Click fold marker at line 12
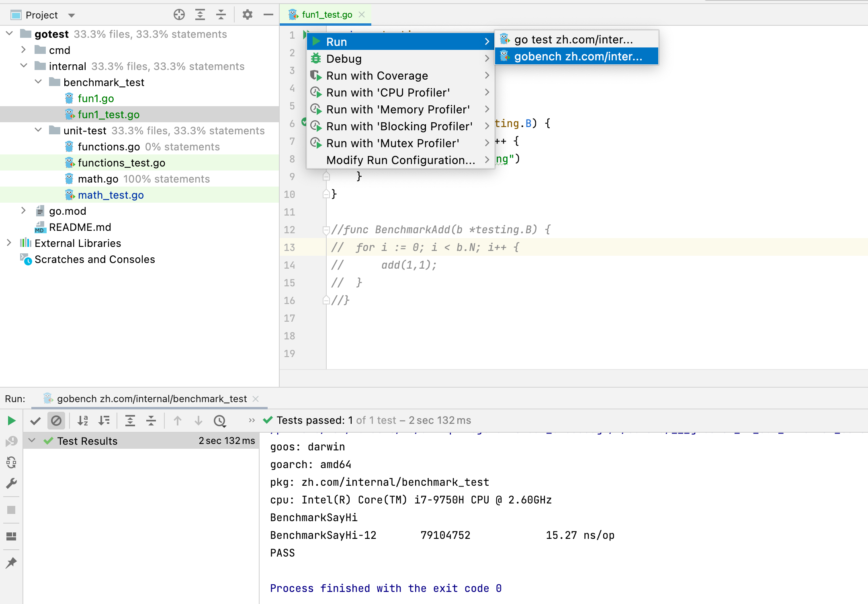Image resolution: width=868 pixels, height=604 pixels. pos(326,230)
